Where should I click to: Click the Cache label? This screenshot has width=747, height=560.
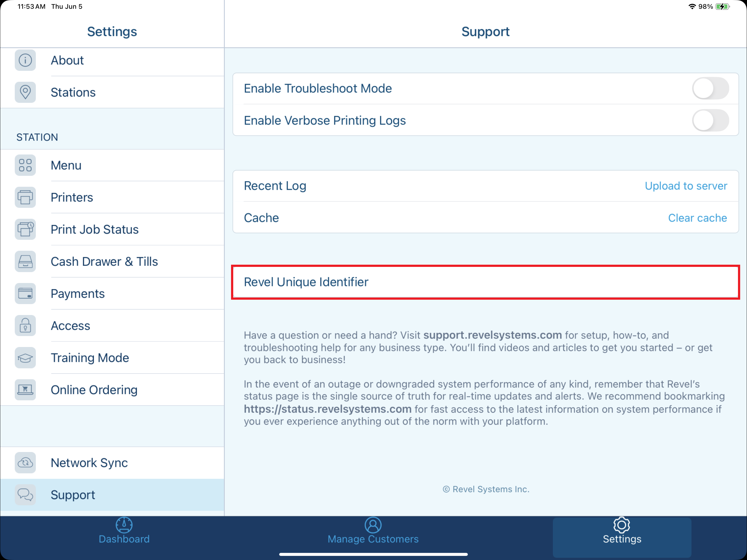[261, 218]
